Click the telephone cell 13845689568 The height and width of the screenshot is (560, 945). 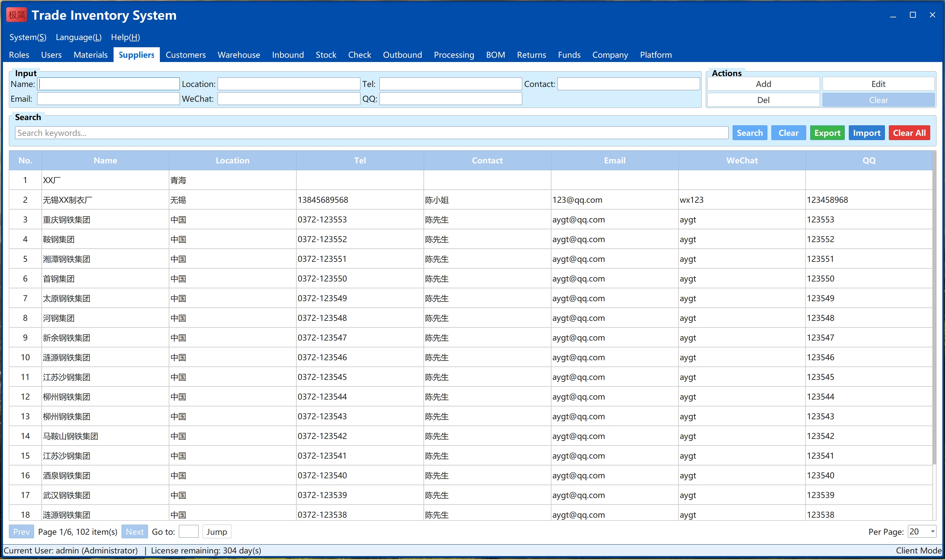(x=360, y=199)
